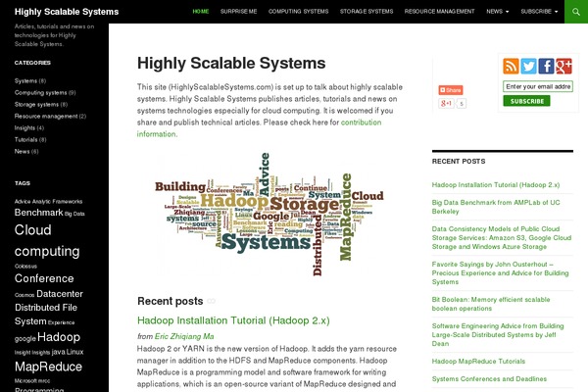Open the Insights category

(x=24, y=128)
